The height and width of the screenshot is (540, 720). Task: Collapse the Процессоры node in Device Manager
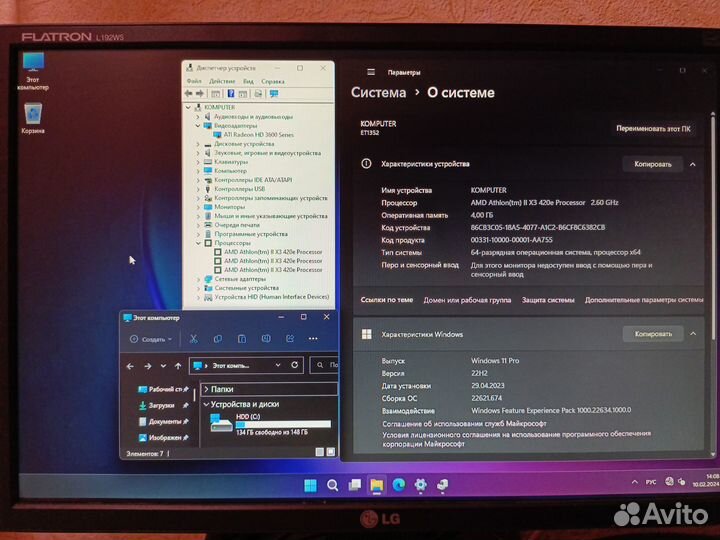(x=198, y=242)
